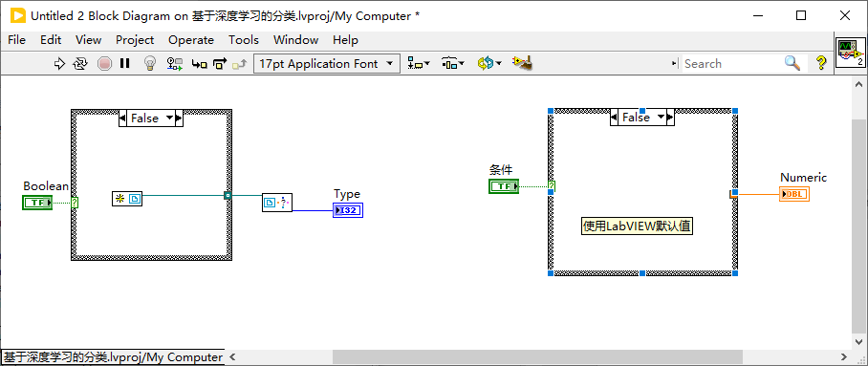Open the Align Objects dropdown
Screen dimensions: 868x366
click(x=419, y=64)
